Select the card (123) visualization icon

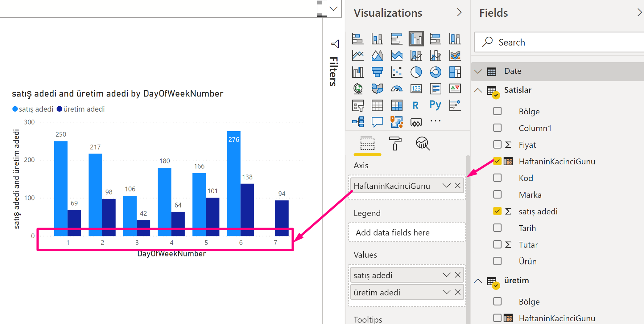coord(416,89)
